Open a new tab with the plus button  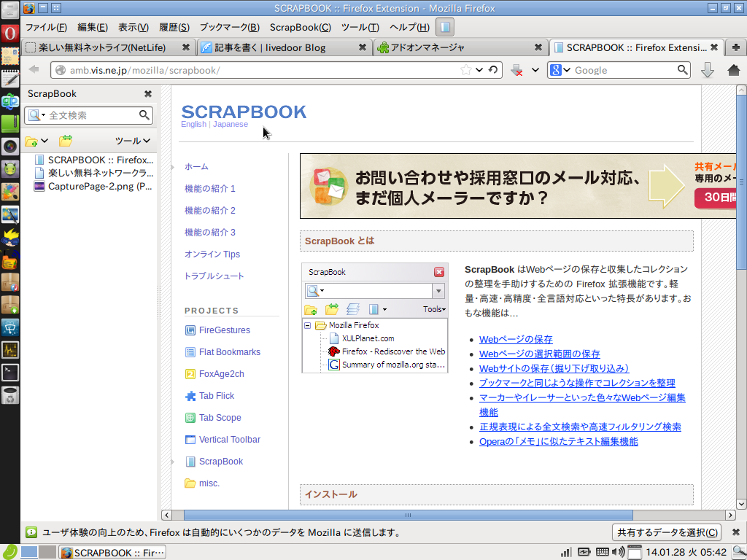coord(736,47)
